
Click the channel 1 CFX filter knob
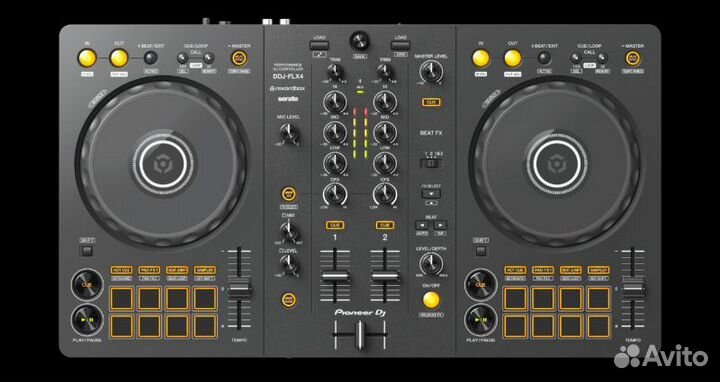click(x=335, y=194)
